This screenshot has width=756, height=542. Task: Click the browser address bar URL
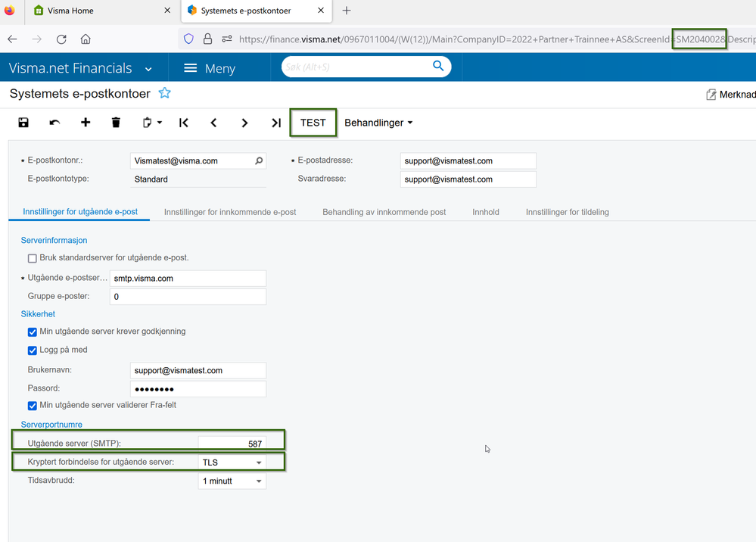point(496,39)
